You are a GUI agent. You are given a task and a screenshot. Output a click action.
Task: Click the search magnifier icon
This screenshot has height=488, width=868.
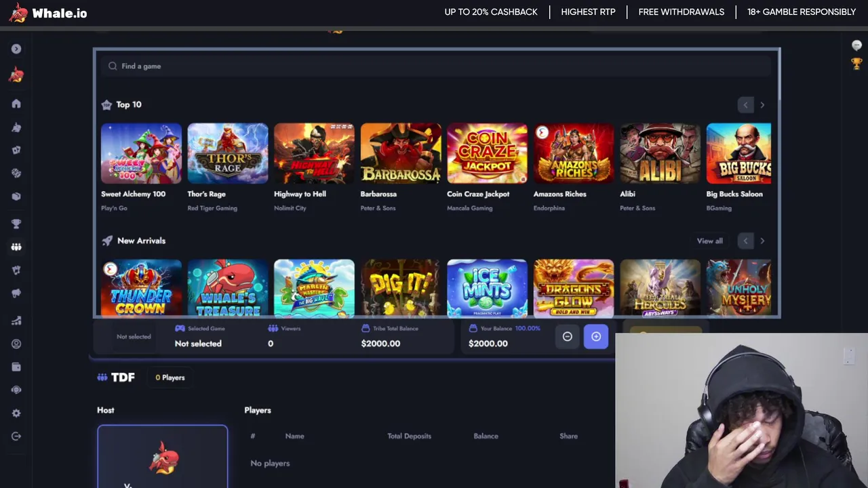click(x=113, y=66)
